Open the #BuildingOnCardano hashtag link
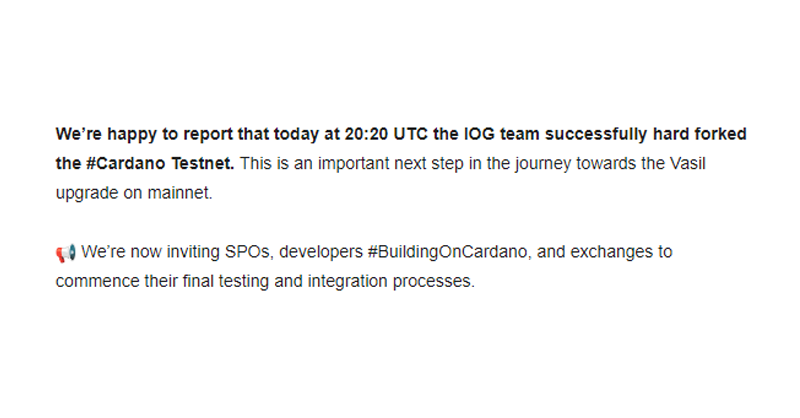The height and width of the screenshot is (418, 800). pos(447,252)
